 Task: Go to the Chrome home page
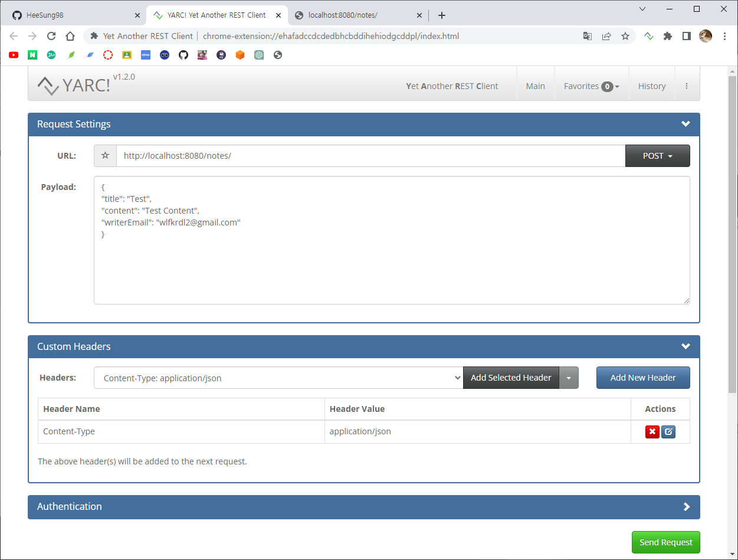point(70,36)
